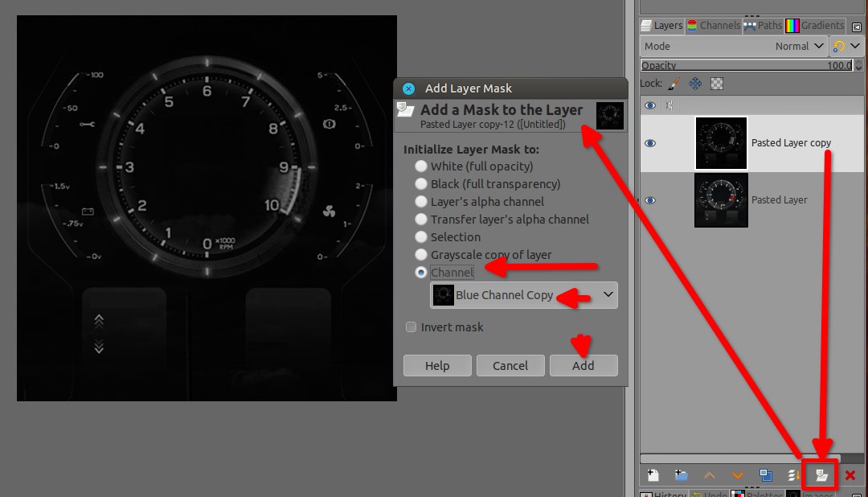The width and height of the screenshot is (868, 497).
Task: Open the Blue Channel Copy dropdown
Action: [524, 295]
